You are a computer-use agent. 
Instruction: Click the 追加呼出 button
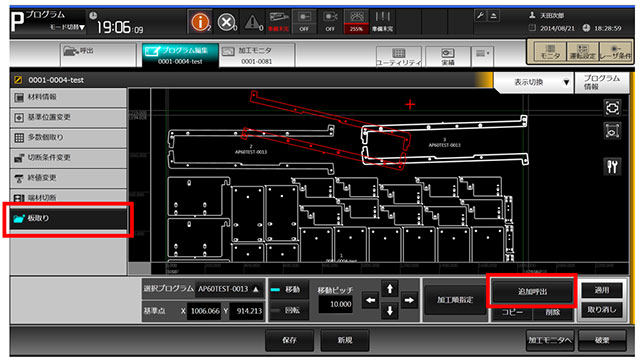click(532, 291)
